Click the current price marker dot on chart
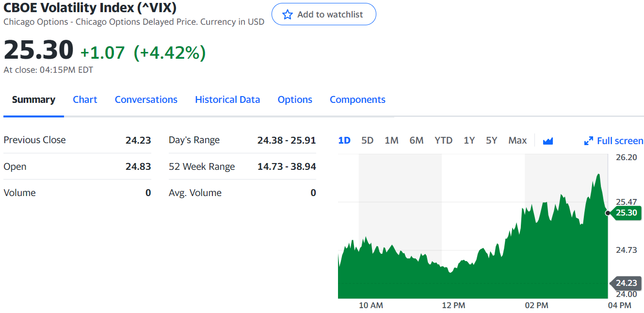 [x=608, y=213]
